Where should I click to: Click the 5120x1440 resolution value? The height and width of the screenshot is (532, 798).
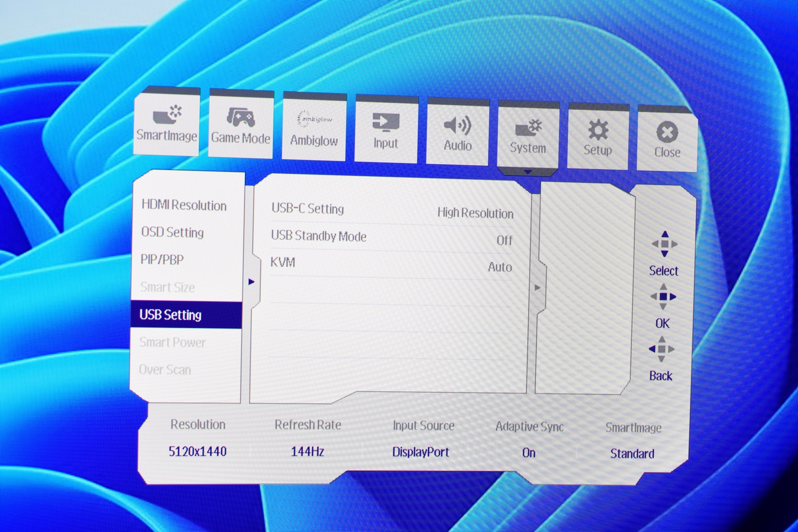[x=198, y=451]
